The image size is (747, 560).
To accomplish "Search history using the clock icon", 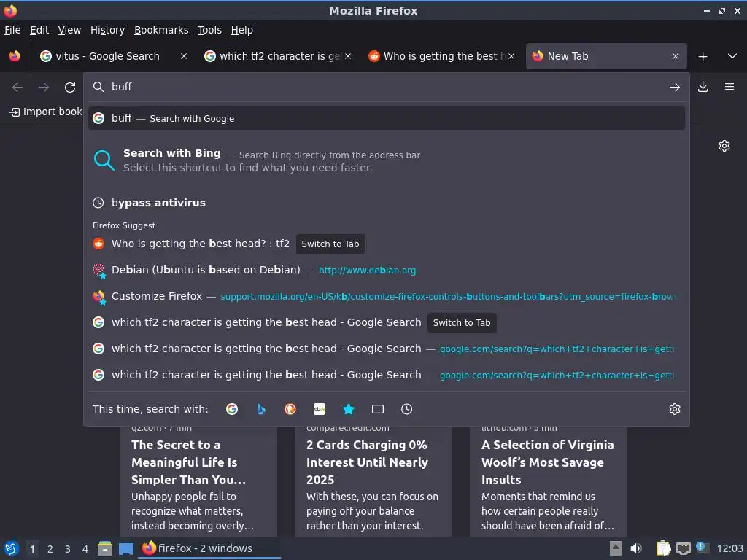I will coord(407,409).
